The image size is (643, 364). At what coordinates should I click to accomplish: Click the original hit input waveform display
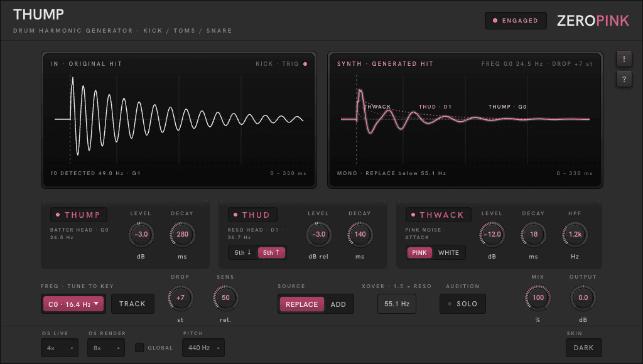coord(179,119)
